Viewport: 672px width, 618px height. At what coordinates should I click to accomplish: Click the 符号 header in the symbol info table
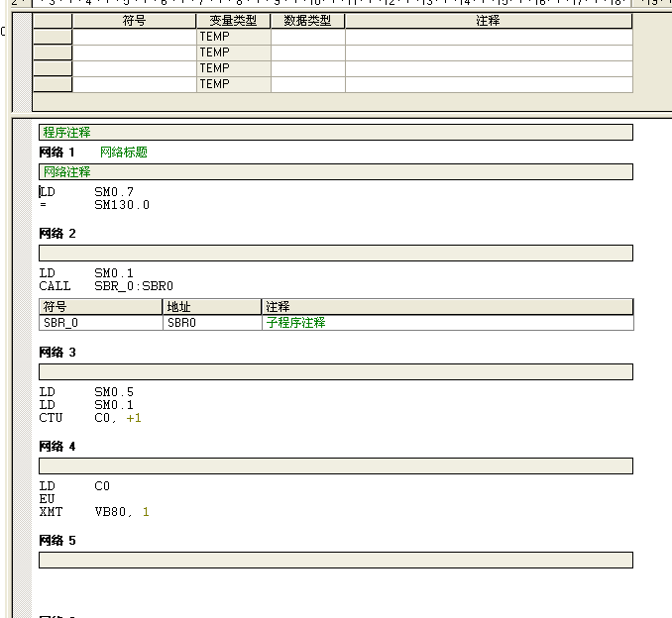[x=101, y=307]
